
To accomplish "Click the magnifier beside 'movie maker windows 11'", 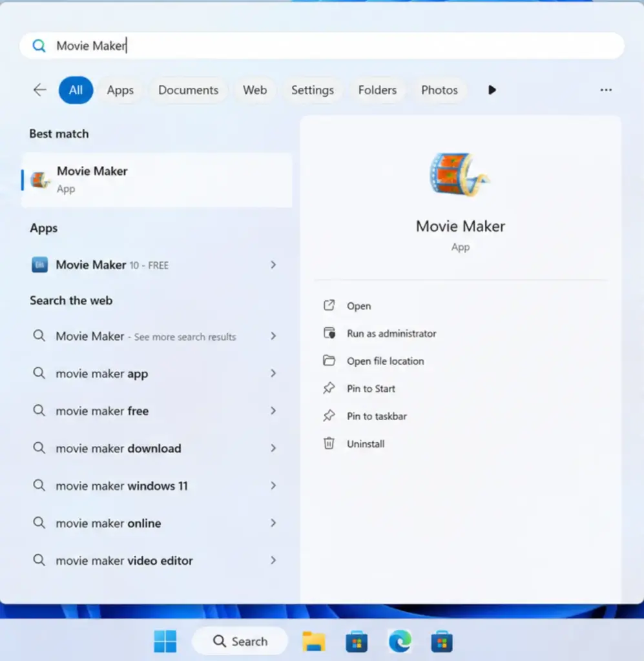I will pyautogui.click(x=39, y=485).
